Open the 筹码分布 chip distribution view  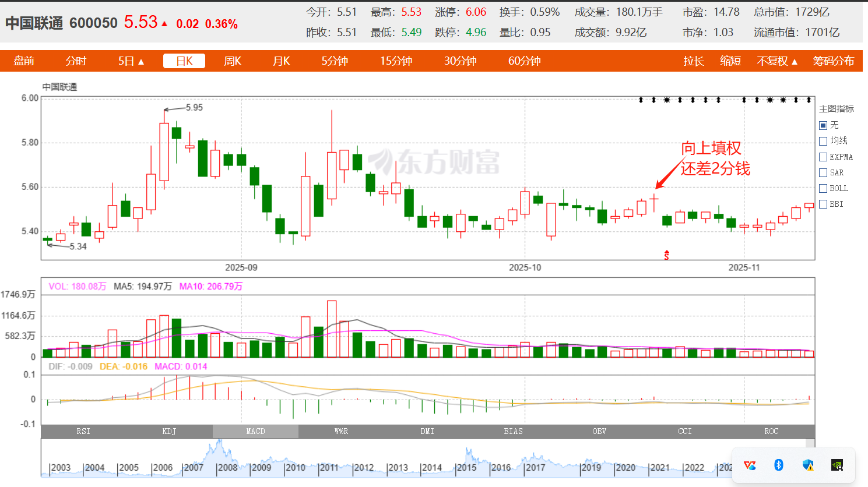pos(834,61)
